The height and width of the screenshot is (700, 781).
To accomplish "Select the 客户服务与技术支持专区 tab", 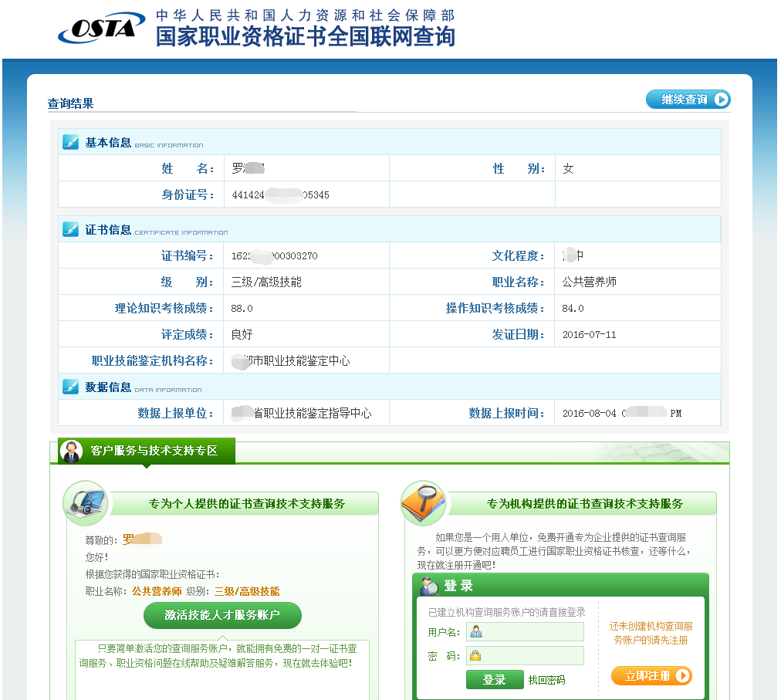I will tap(147, 451).
